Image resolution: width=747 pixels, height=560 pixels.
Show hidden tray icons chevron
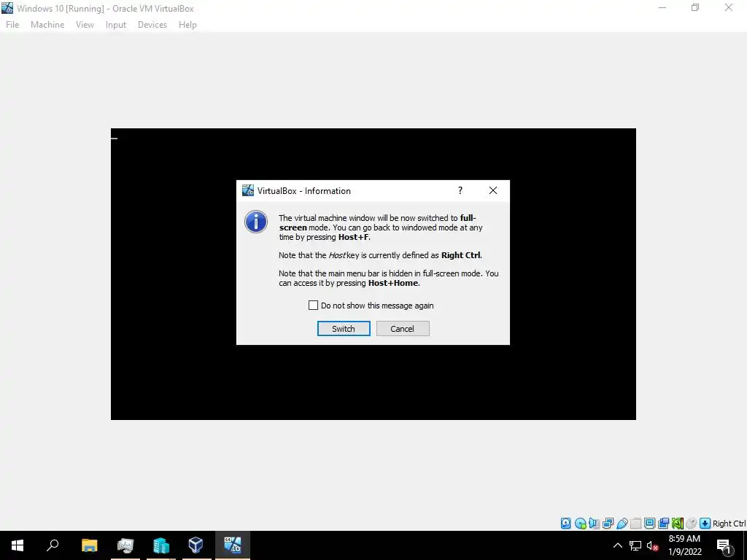pyautogui.click(x=617, y=545)
